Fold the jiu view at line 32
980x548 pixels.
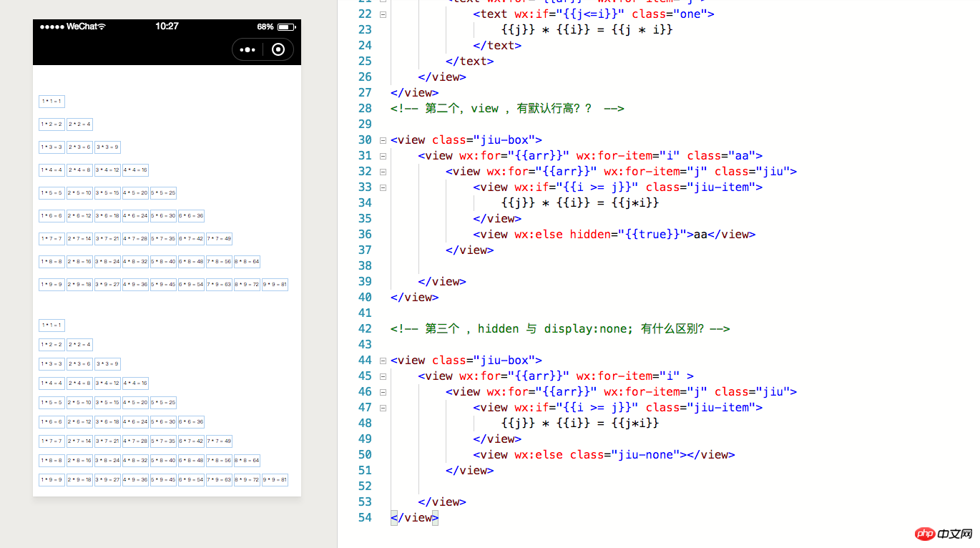383,171
